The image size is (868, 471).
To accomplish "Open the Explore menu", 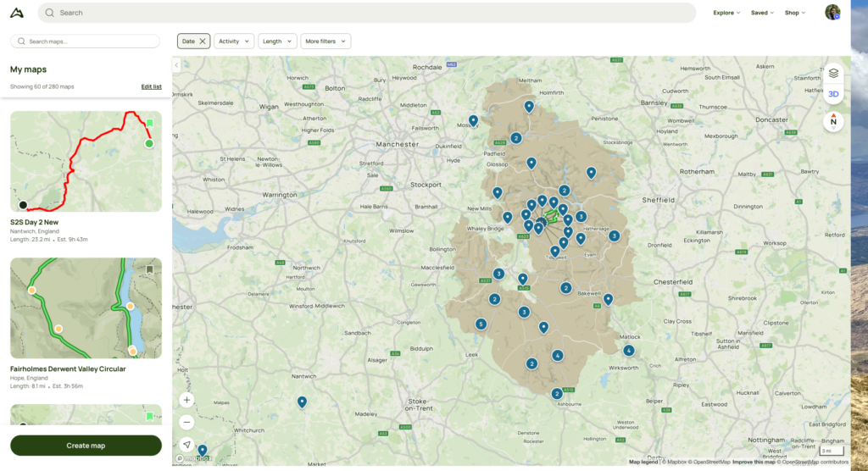I will 726,13.
